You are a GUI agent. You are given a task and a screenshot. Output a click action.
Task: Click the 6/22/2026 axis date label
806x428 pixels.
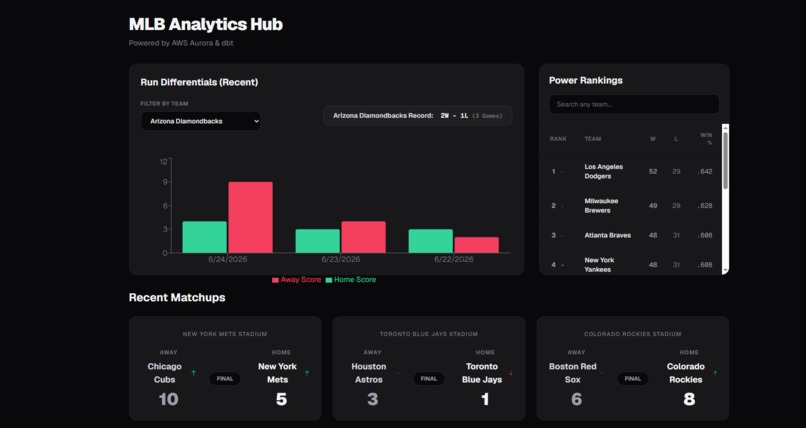pyautogui.click(x=454, y=259)
